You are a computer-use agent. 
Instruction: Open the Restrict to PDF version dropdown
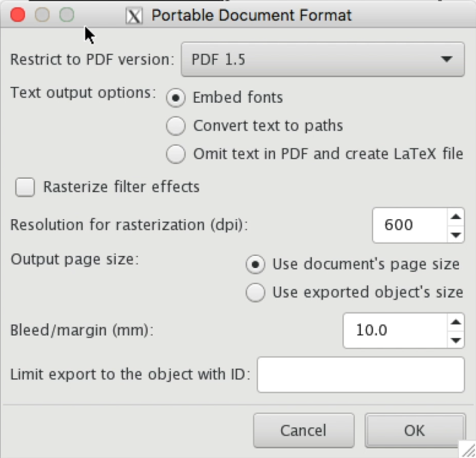[x=323, y=60]
